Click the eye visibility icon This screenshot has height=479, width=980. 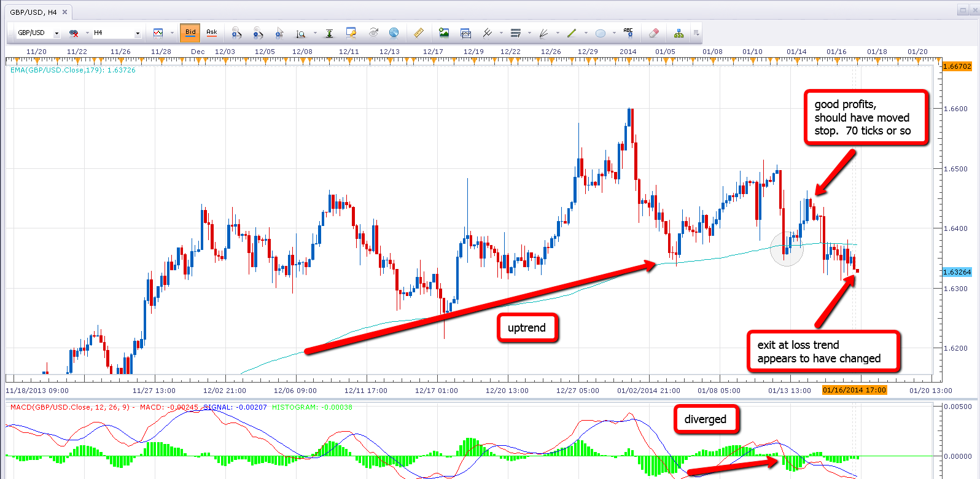pyautogui.click(x=373, y=33)
